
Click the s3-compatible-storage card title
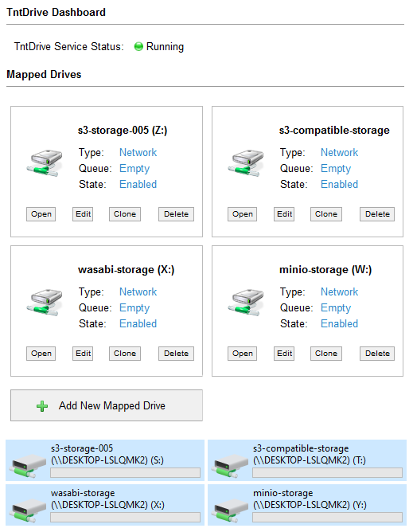tap(334, 131)
